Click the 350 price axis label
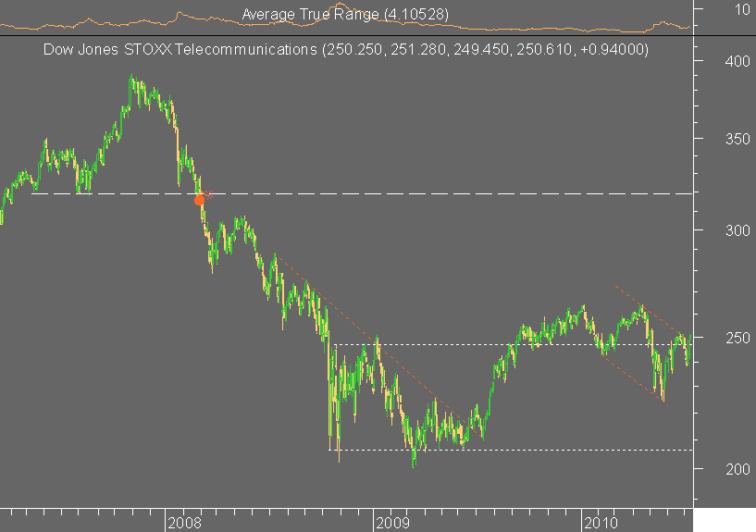 click(x=737, y=140)
